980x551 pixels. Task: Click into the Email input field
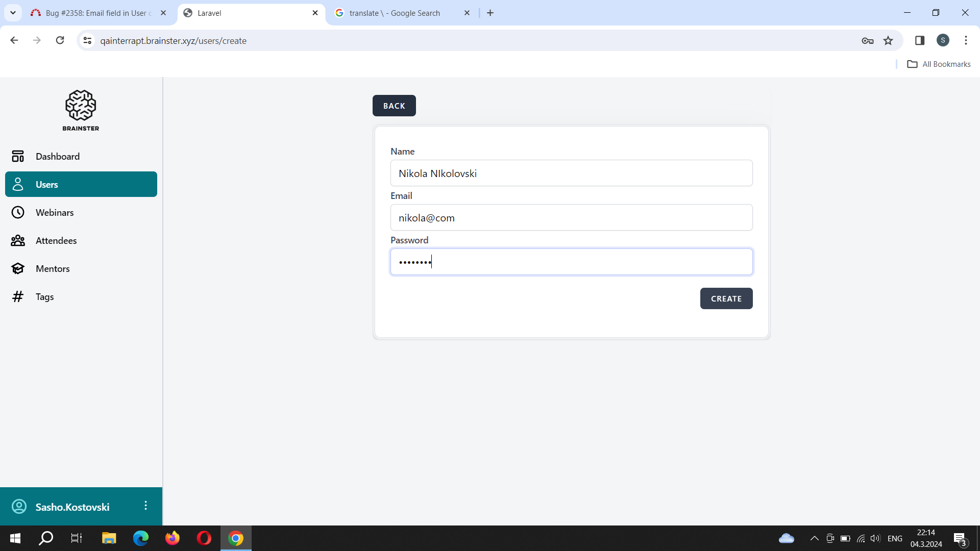pyautogui.click(x=571, y=218)
